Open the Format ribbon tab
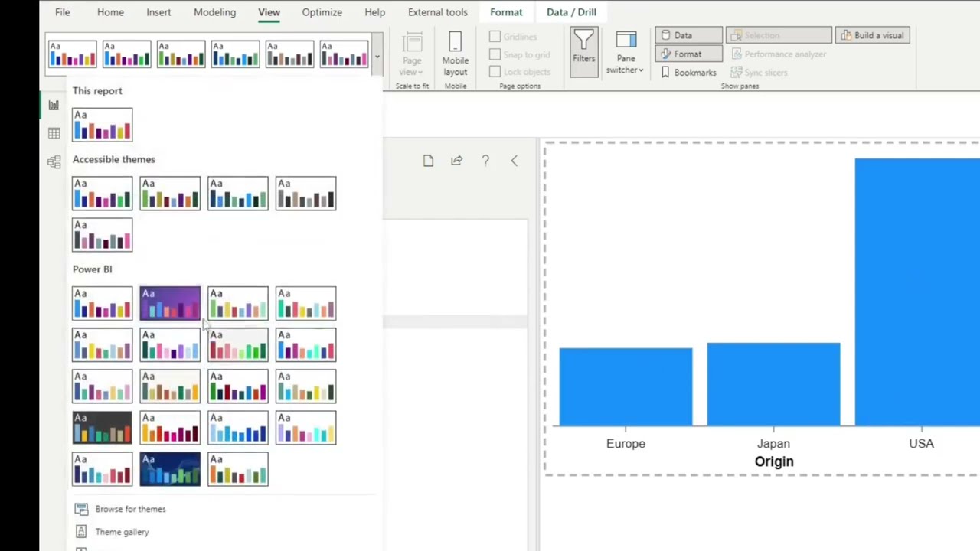 (506, 12)
